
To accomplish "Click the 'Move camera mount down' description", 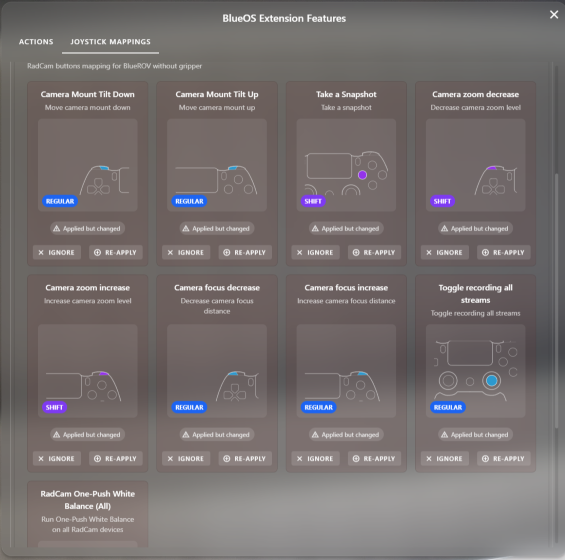I will pos(88,107).
